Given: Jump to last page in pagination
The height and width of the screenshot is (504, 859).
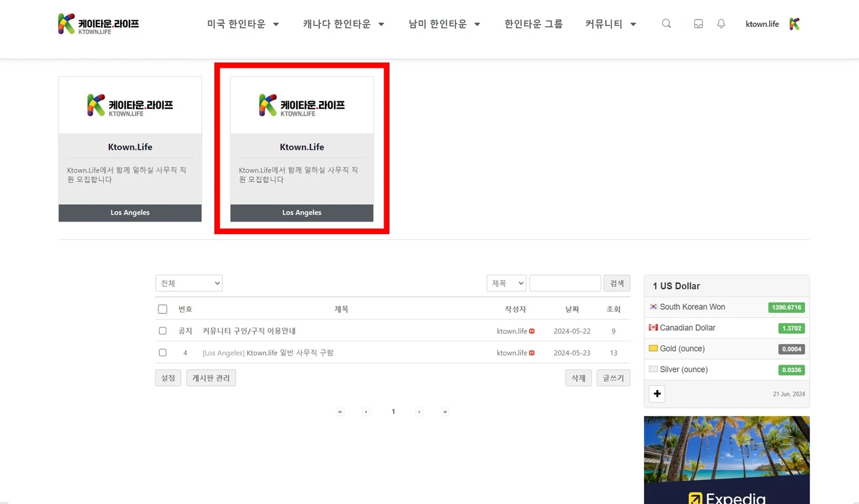Looking at the screenshot, I should [x=445, y=412].
